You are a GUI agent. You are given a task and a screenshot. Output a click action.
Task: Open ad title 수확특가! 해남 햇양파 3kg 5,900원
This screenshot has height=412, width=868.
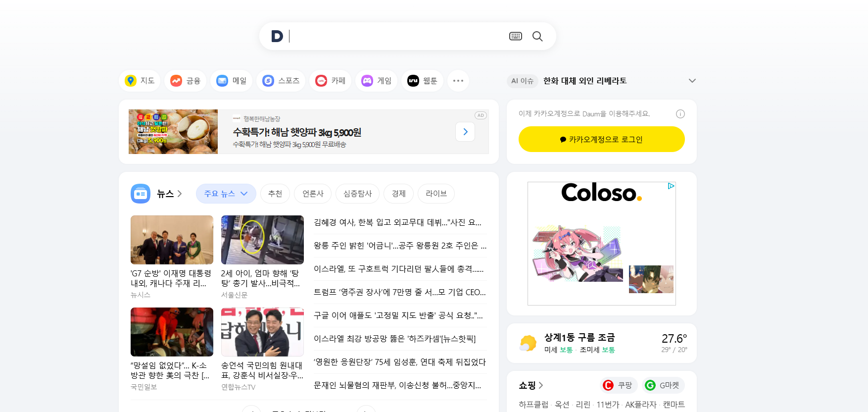(x=297, y=132)
